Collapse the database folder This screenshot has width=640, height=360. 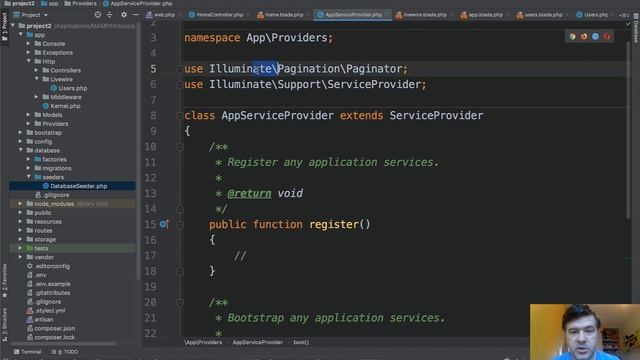[x=20, y=150]
